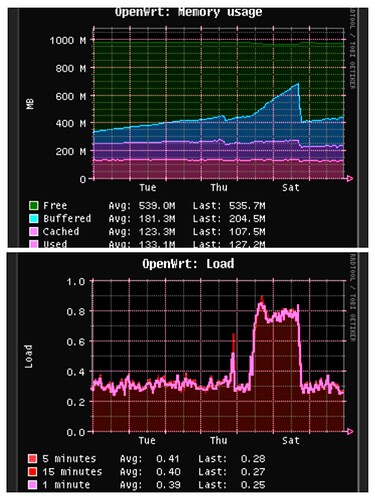
Task: Click the Buffered 'Last: 204.5M' value
Action: click(229, 219)
